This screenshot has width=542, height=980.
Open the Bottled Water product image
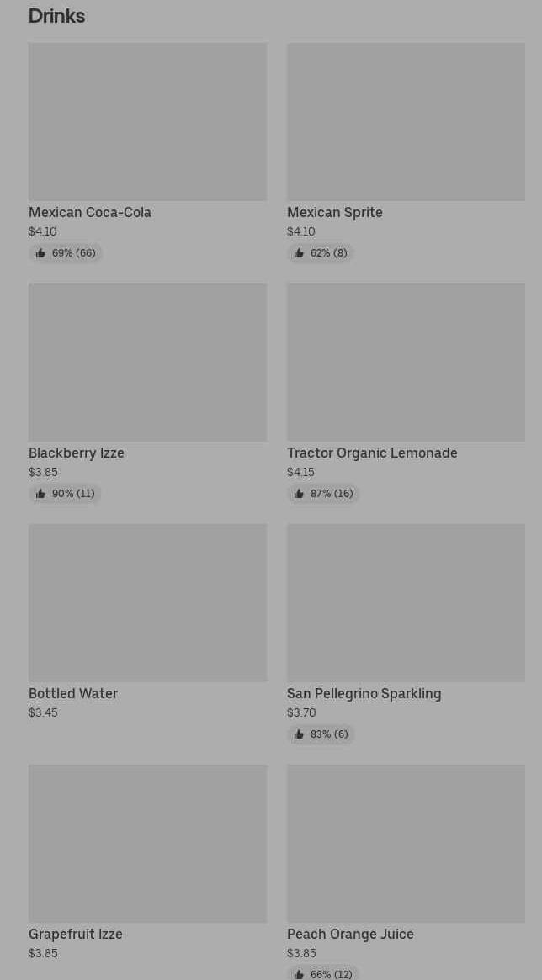(147, 603)
